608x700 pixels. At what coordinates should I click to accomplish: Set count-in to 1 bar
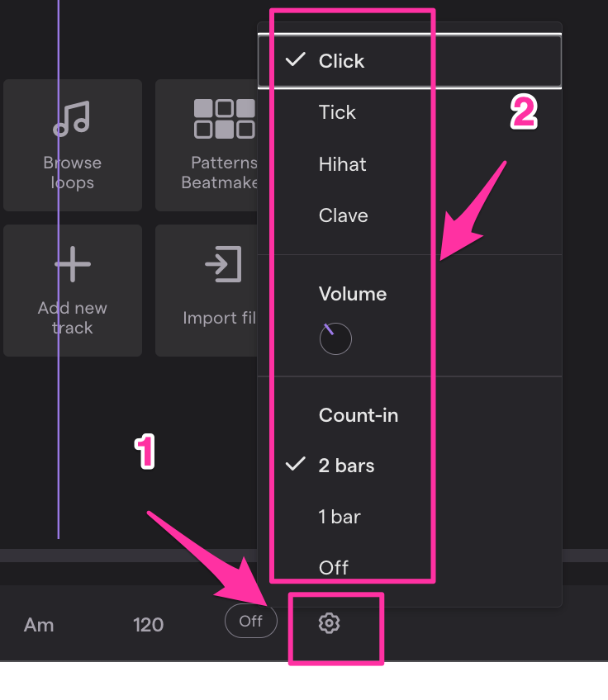click(340, 517)
